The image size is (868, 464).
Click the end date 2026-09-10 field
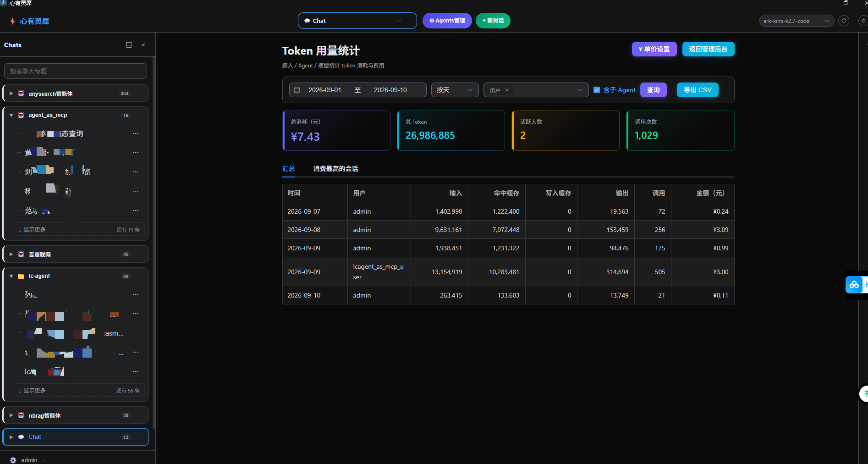coord(390,90)
